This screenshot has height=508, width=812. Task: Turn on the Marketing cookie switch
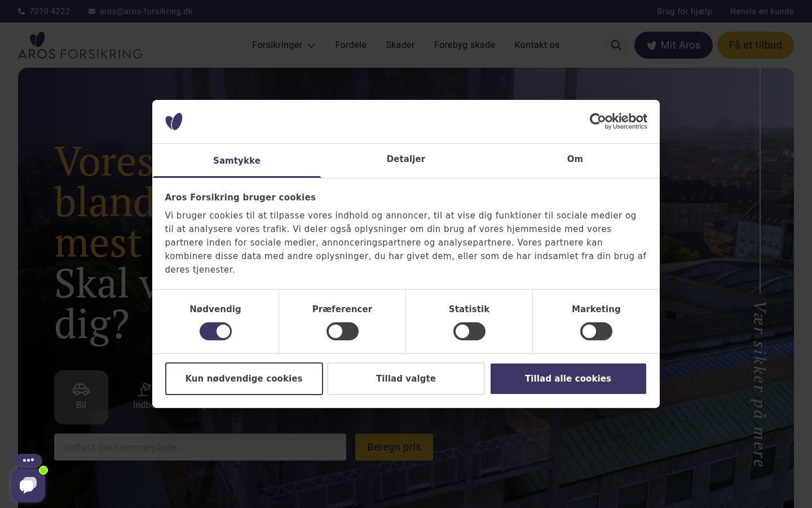[x=596, y=331]
